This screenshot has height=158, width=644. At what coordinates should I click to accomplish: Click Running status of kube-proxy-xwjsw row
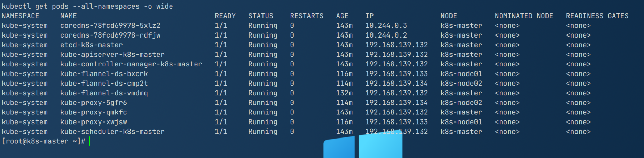263,122
